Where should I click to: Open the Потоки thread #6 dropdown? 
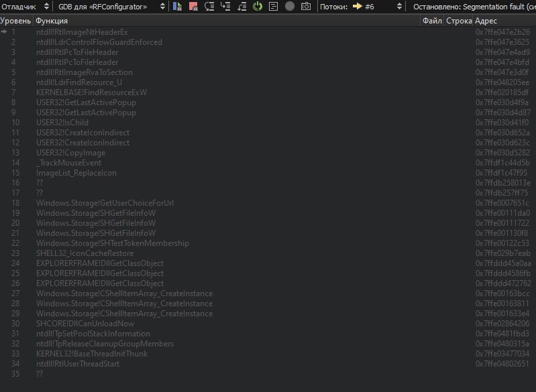[x=378, y=7]
